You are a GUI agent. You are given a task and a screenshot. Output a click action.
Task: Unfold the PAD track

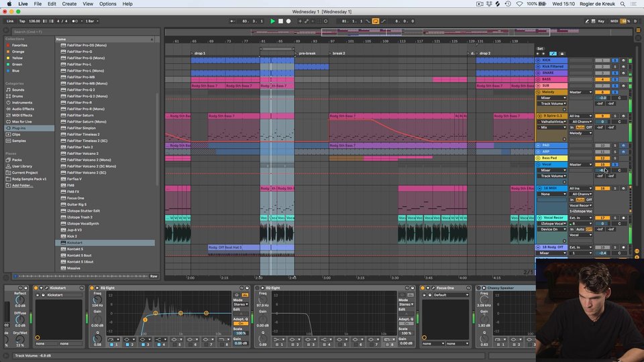[x=538, y=145]
